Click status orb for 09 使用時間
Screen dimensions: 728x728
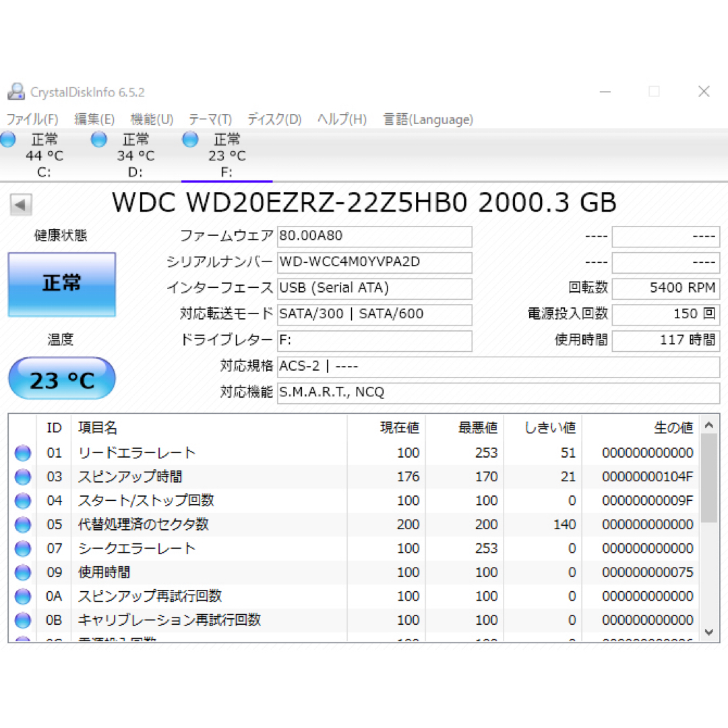23,572
